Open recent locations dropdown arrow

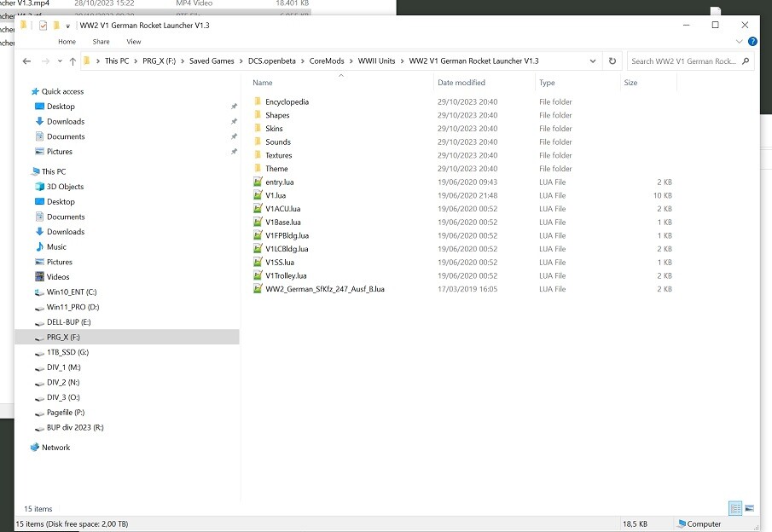60,61
